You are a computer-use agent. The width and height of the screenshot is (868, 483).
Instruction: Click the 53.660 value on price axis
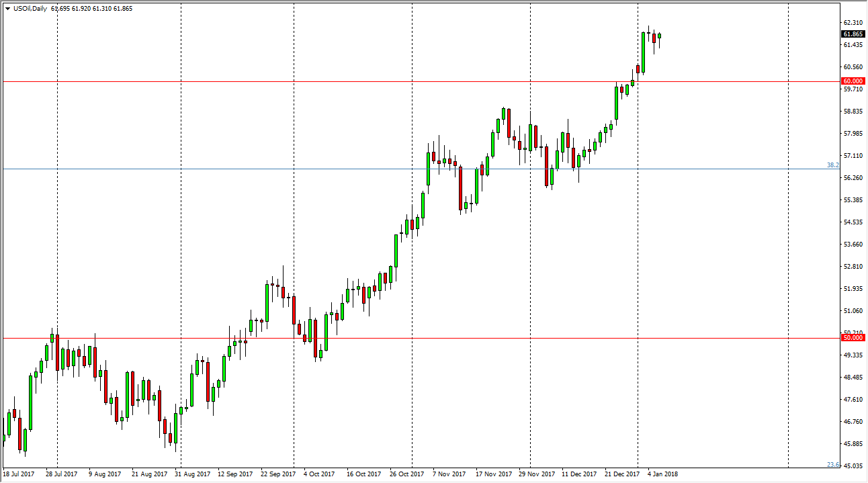click(x=852, y=245)
